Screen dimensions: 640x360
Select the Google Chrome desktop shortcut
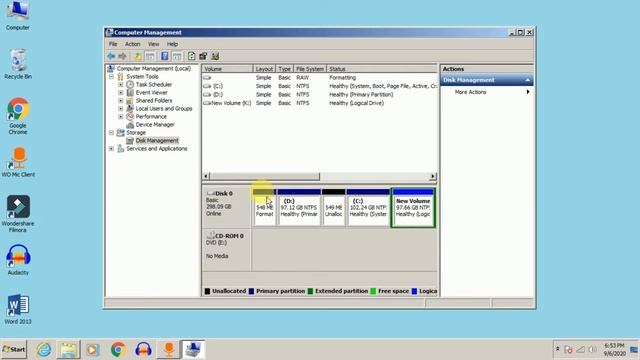(x=18, y=116)
